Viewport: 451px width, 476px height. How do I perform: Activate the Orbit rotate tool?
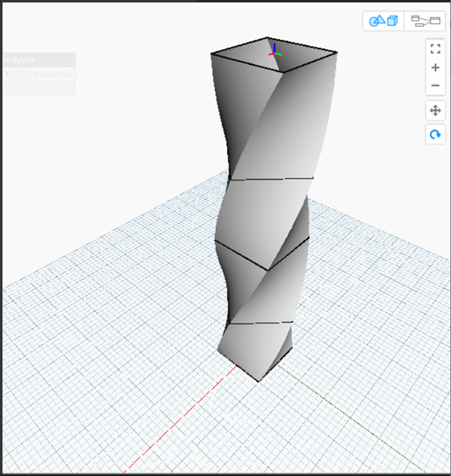click(x=435, y=134)
